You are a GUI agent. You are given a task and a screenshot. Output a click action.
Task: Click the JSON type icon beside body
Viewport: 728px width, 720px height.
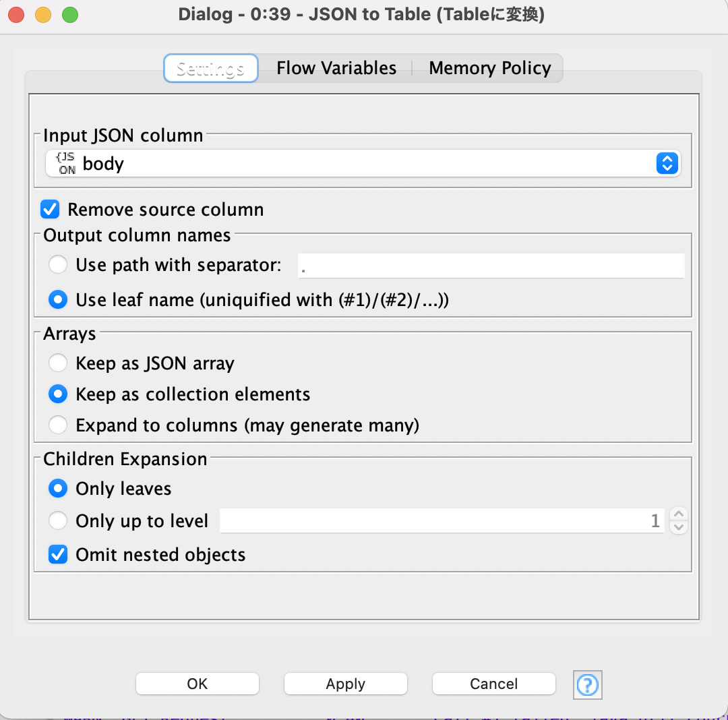pyautogui.click(x=66, y=163)
